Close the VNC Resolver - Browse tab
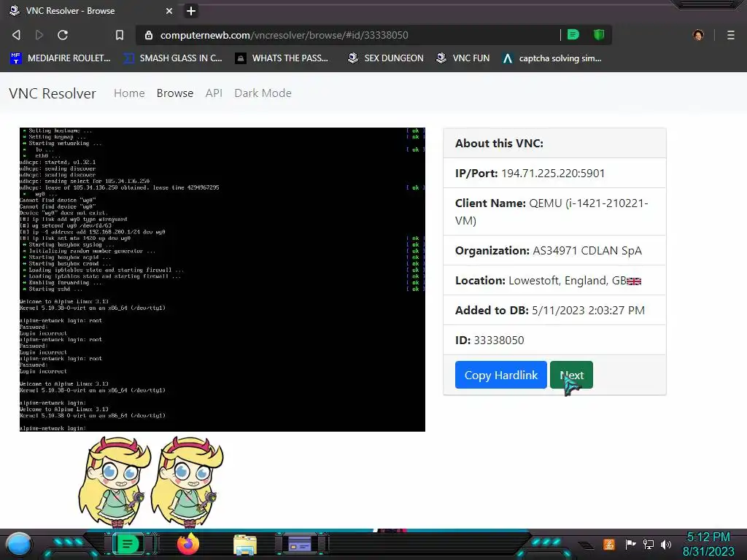 (x=169, y=11)
